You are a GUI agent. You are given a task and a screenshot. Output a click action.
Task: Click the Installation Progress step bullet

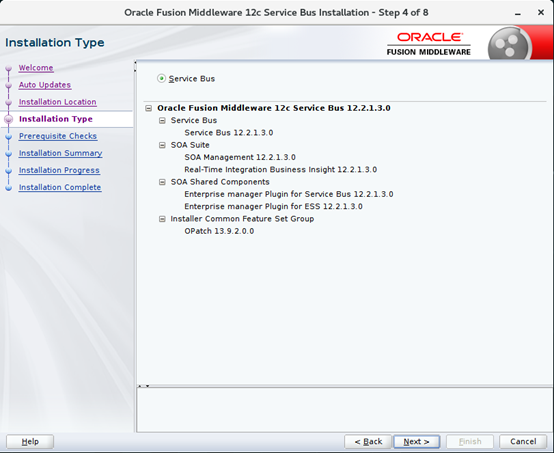[x=9, y=171]
